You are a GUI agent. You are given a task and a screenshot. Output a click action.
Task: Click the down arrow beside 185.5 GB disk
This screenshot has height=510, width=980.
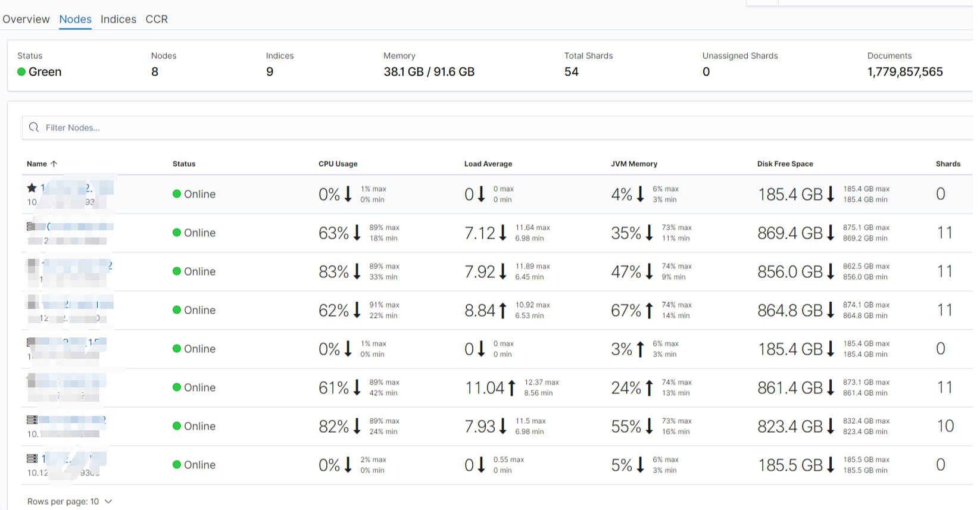point(830,465)
